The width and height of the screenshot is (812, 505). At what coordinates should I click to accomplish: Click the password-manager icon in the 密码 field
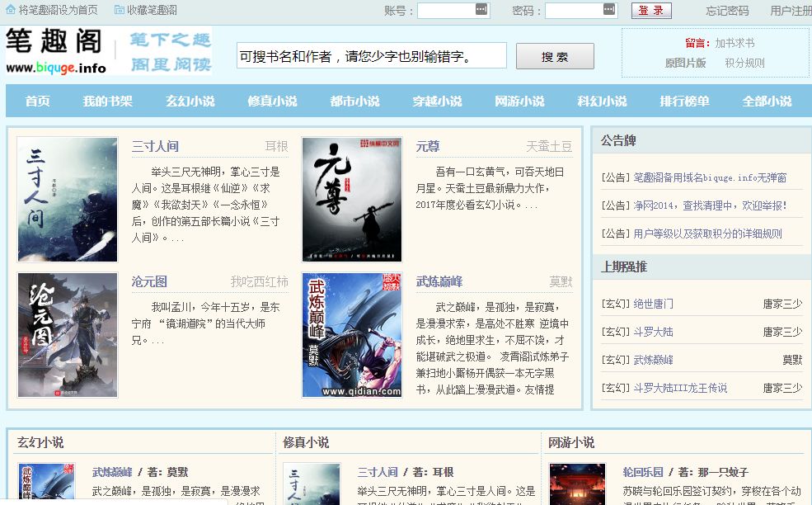[x=609, y=9]
